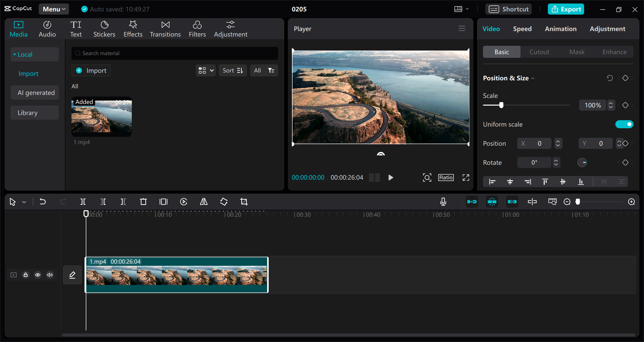The height and width of the screenshot is (342, 644).
Task: Crop the clip using the crop icon
Action: pos(244,201)
